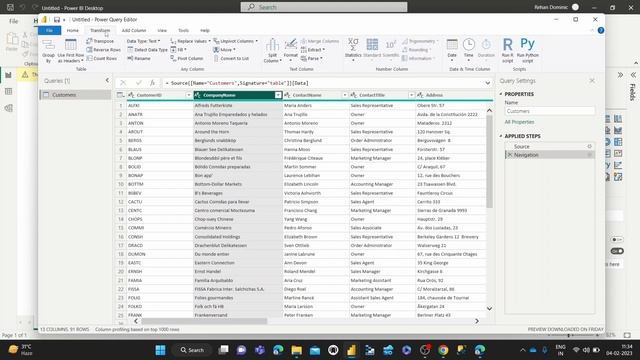Screen dimensions: 640x360
Task: Close the Query Settings pane
Action: (592, 81)
